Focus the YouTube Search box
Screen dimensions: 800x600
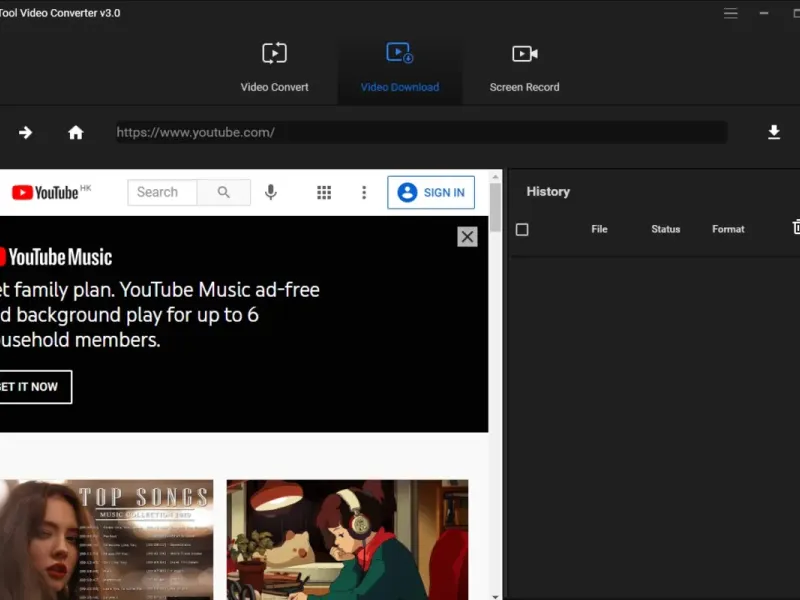pos(161,193)
